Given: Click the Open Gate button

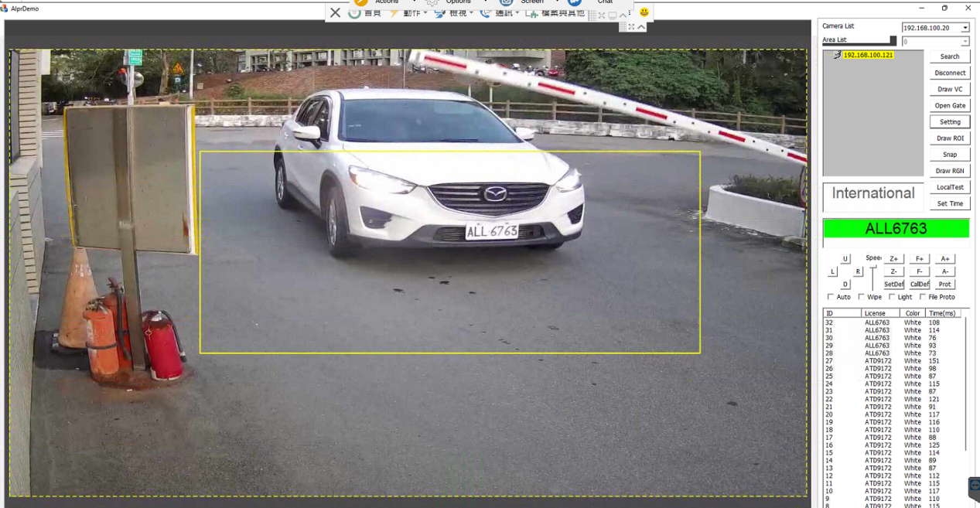Looking at the screenshot, I should tap(950, 106).
